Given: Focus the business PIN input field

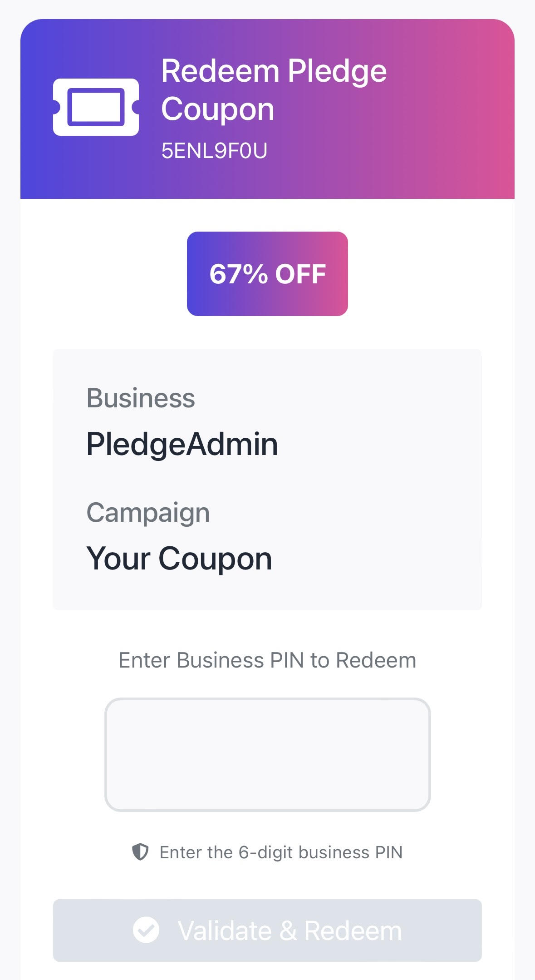Looking at the screenshot, I should (x=267, y=755).
